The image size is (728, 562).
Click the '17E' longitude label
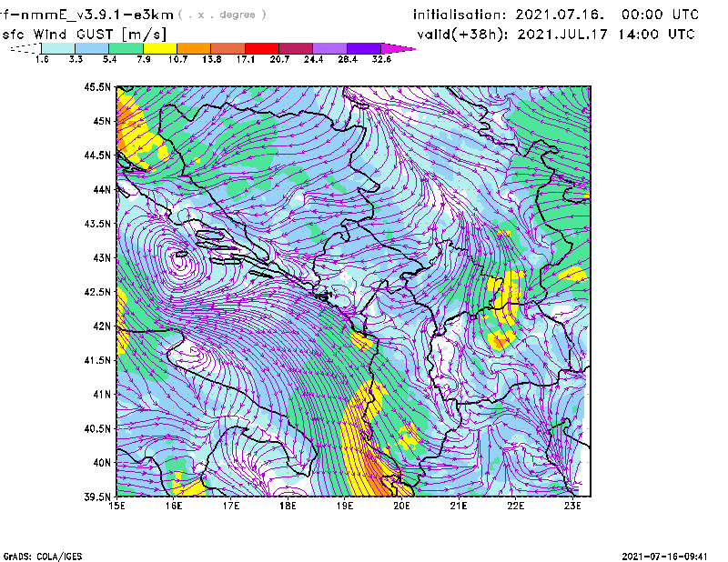pyautogui.click(x=231, y=506)
